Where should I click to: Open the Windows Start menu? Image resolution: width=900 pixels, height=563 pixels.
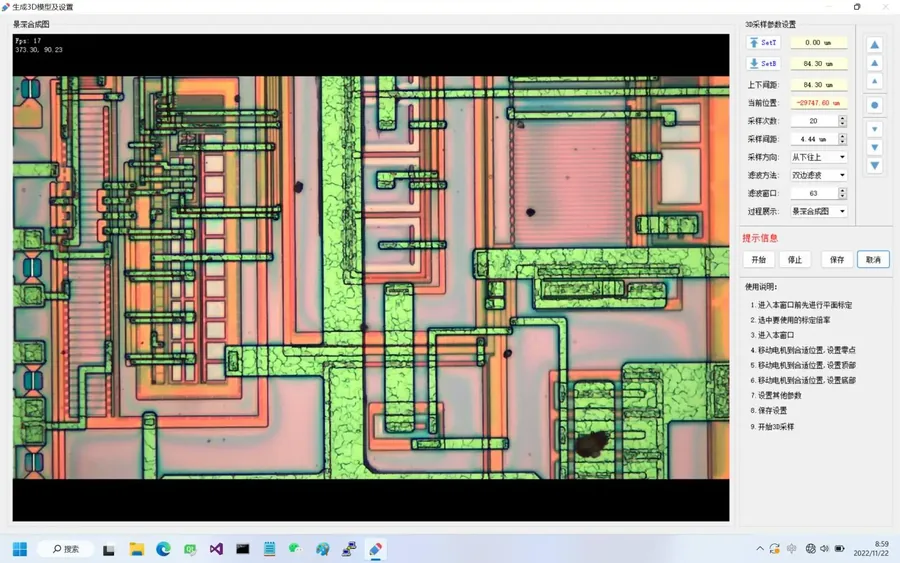coord(20,549)
